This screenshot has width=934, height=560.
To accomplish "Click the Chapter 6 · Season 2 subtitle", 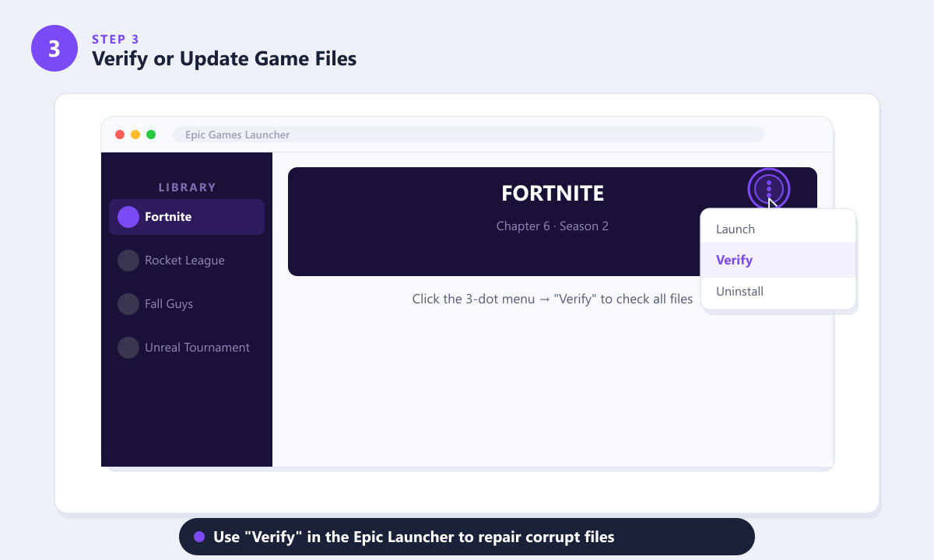I will click(x=553, y=226).
